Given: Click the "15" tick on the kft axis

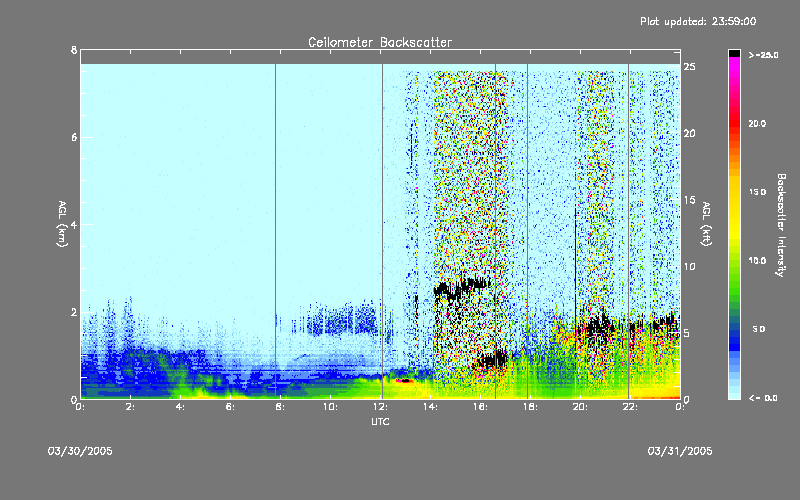Looking at the screenshot, I should (x=690, y=200).
